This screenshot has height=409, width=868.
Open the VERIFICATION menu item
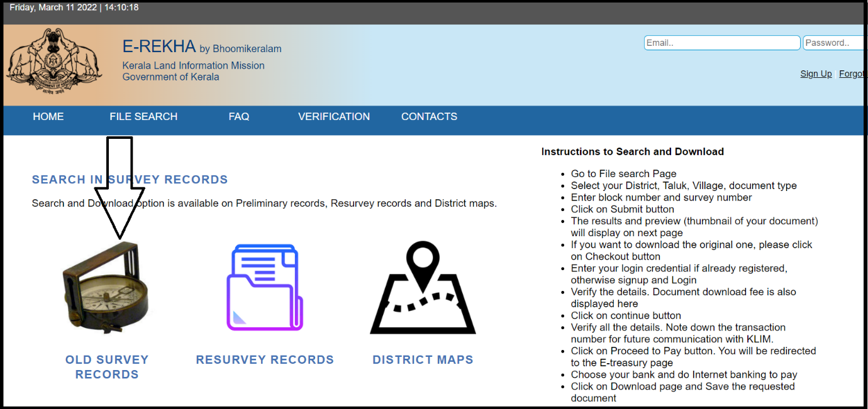333,116
